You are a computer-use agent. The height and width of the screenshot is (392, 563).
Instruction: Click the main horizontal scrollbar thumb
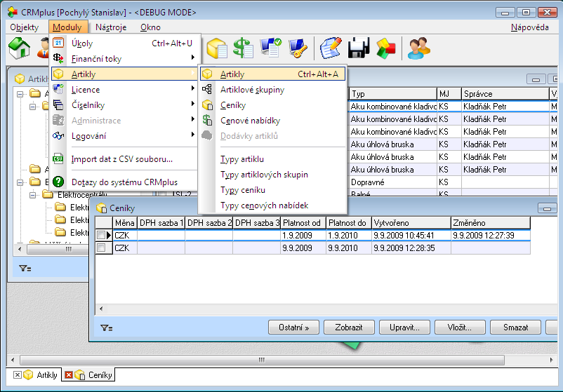[262, 360]
